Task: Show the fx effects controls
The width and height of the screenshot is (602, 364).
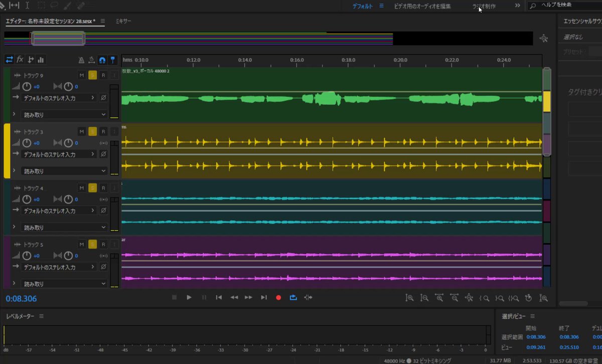Action: click(x=20, y=60)
